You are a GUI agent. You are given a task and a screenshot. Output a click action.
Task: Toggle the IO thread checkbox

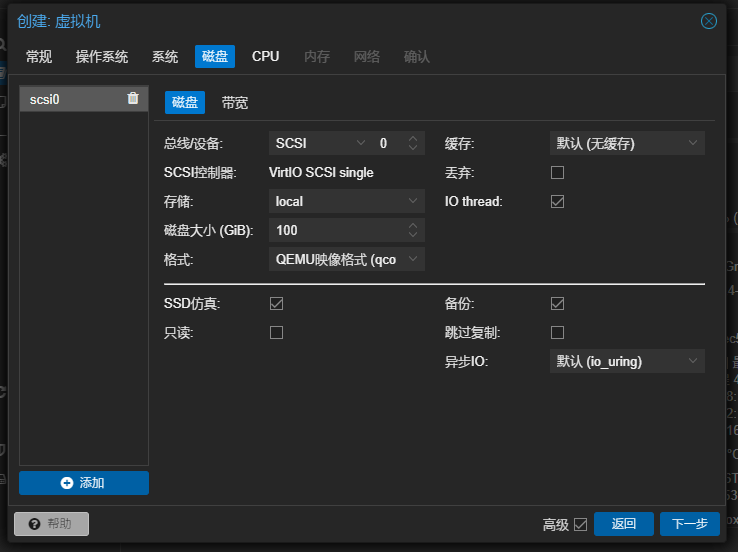[557, 201]
